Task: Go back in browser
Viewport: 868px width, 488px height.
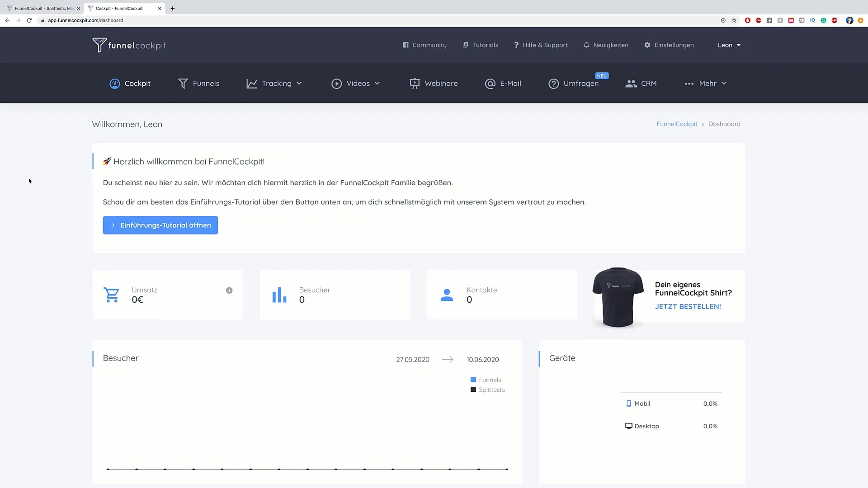Action: (7, 20)
